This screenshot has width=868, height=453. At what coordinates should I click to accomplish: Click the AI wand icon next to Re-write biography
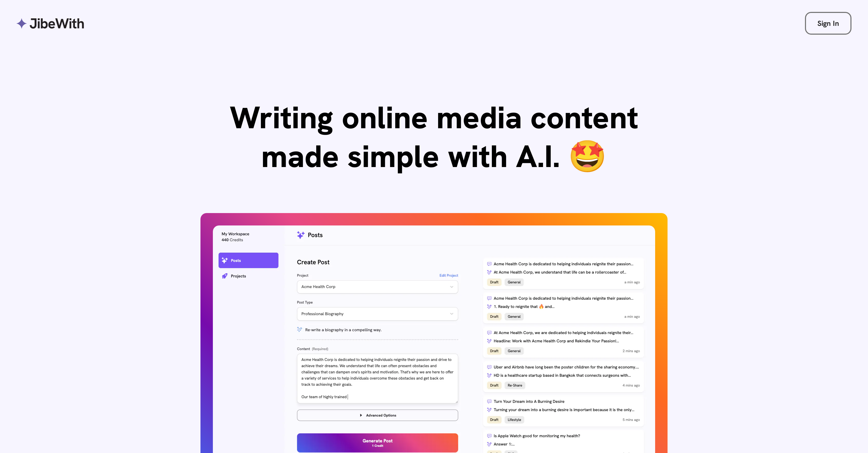(x=299, y=329)
